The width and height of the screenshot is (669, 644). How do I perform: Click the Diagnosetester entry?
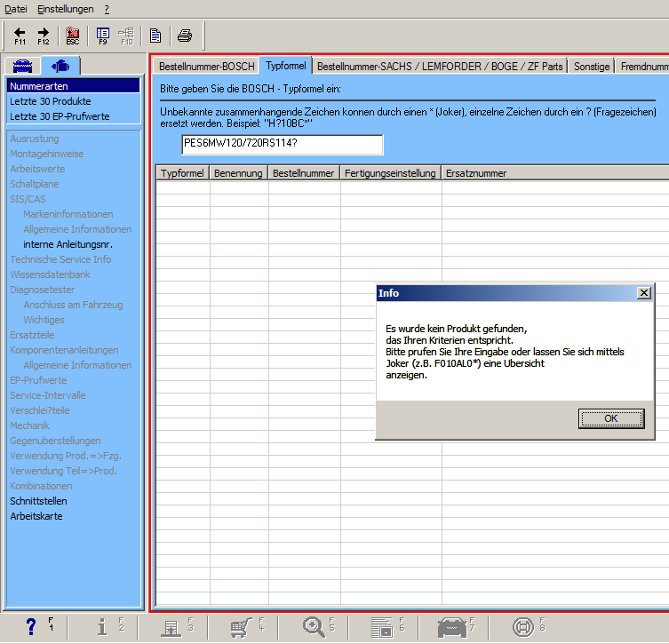43,290
